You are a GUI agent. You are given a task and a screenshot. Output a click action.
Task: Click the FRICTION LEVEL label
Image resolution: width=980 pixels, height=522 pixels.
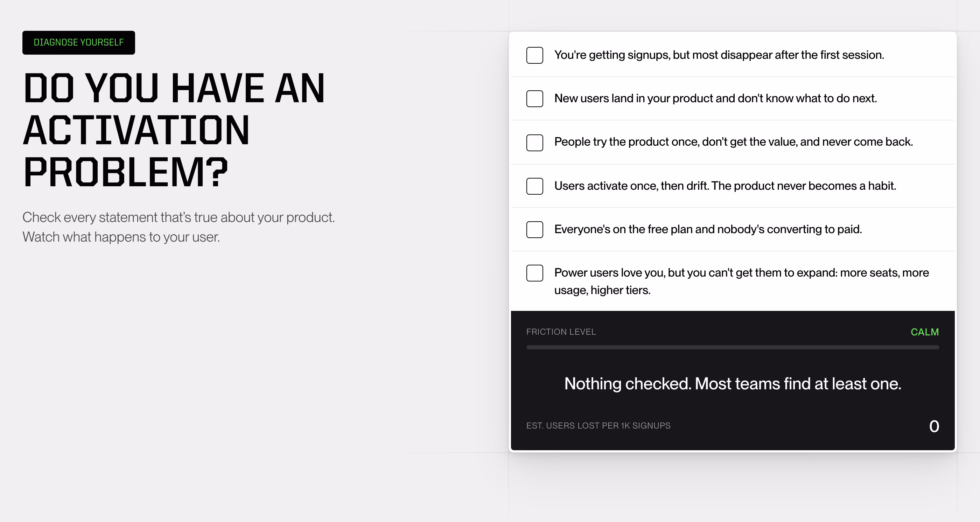[561, 332]
